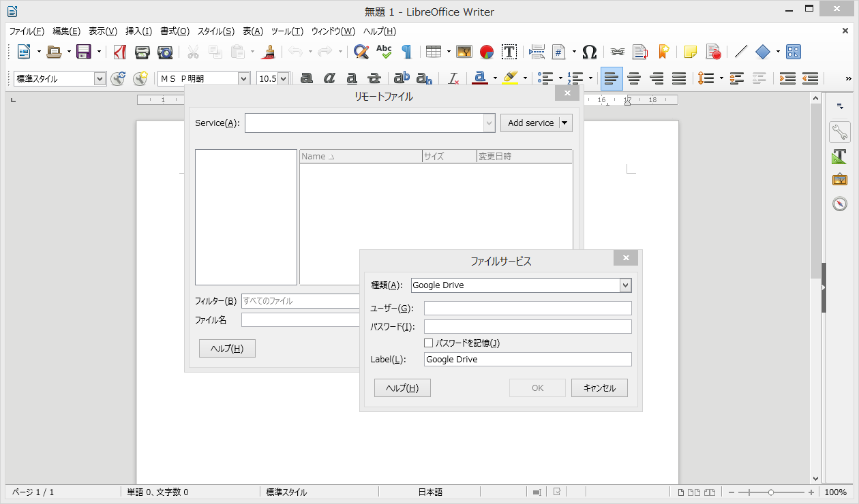Image resolution: width=859 pixels, height=504 pixels.
Task: Toggle bold formatting
Action: point(306,78)
